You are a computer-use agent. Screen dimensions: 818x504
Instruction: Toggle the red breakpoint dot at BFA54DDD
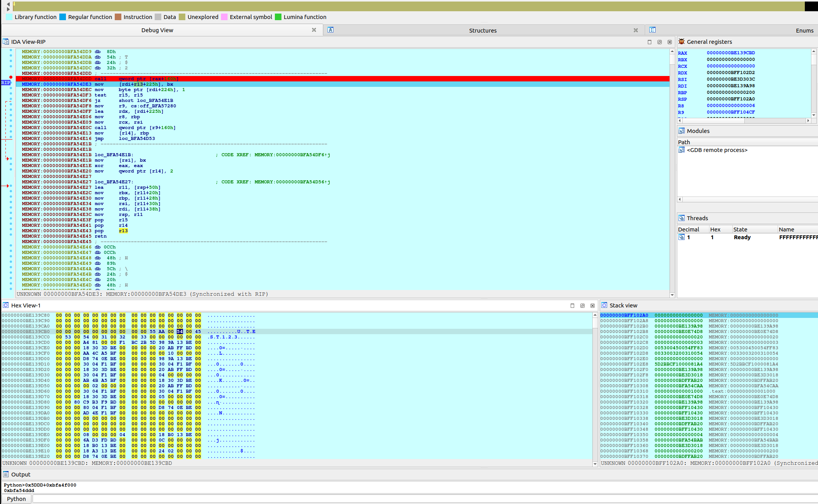tap(11, 78)
